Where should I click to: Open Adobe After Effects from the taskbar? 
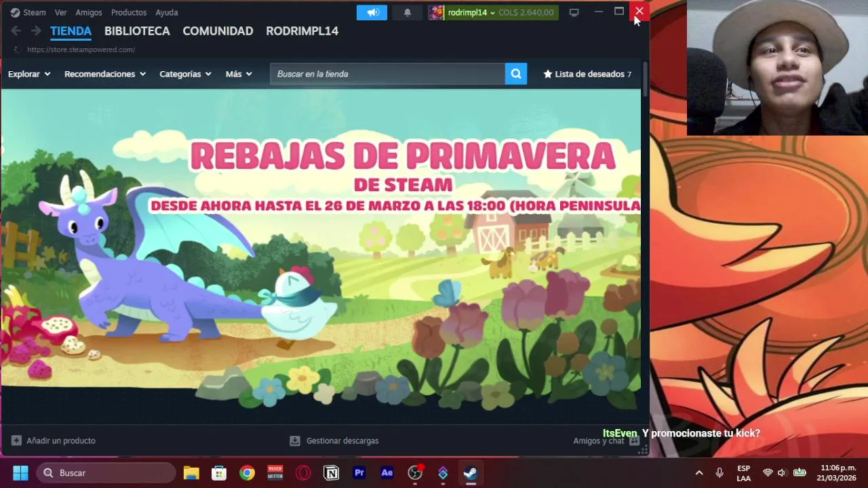click(x=387, y=472)
